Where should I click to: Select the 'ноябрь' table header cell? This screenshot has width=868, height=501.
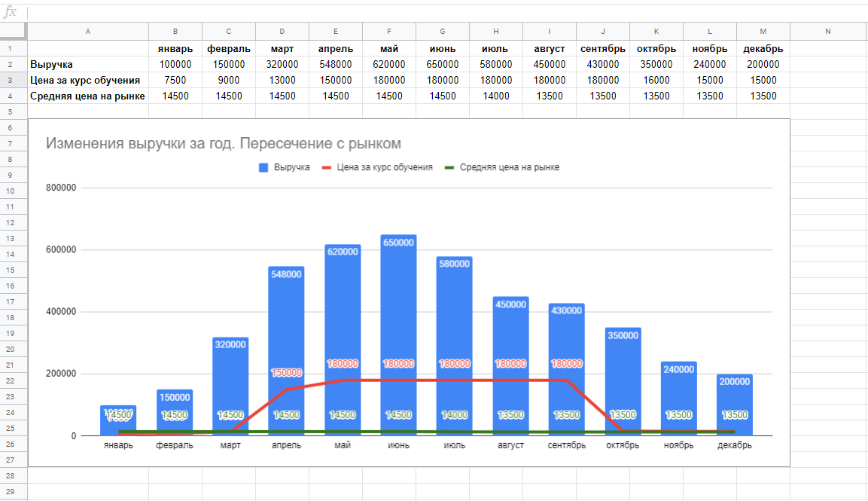[x=710, y=49]
